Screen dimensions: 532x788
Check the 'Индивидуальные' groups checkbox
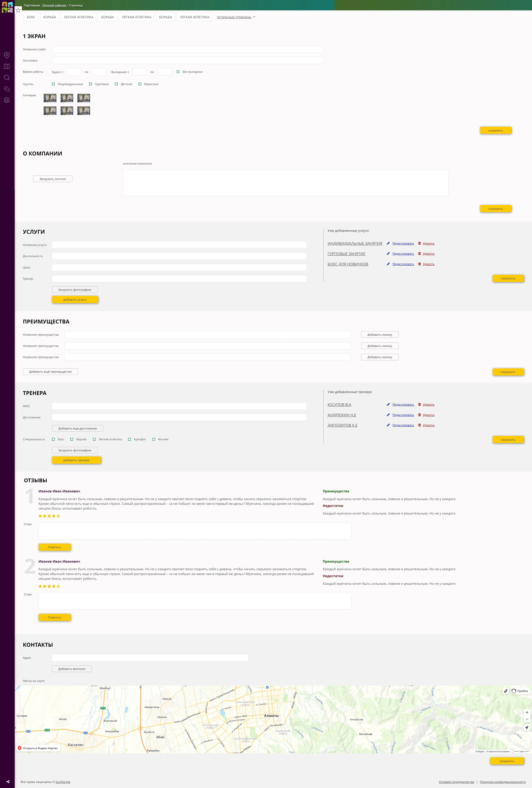click(53, 84)
